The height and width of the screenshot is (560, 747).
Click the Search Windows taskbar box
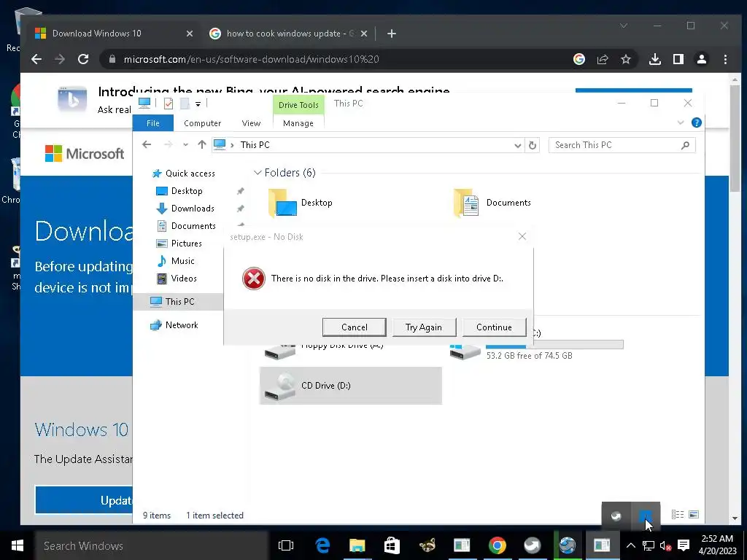(152, 545)
